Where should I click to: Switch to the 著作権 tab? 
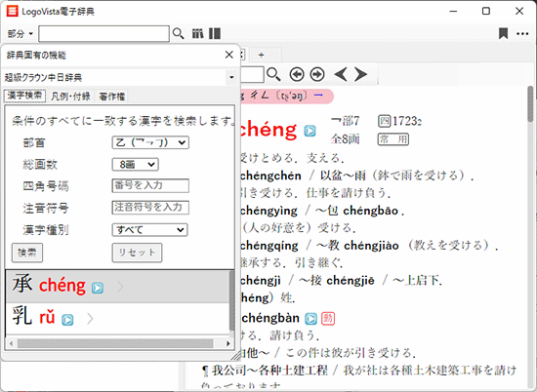click(x=112, y=97)
